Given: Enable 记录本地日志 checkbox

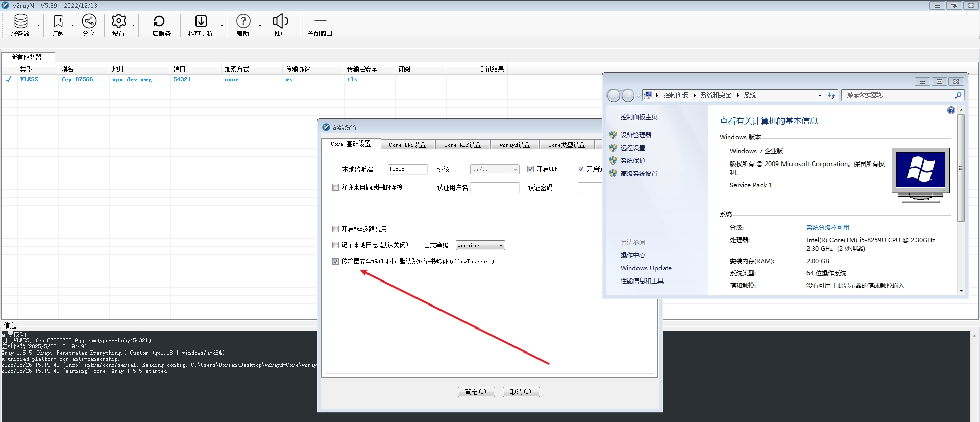Looking at the screenshot, I should pyautogui.click(x=335, y=245).
